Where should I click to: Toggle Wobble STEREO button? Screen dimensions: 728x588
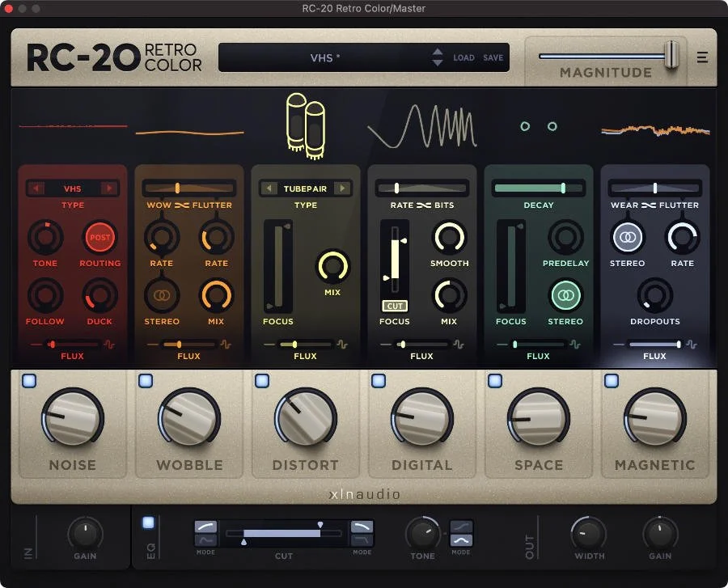point(162,295)
